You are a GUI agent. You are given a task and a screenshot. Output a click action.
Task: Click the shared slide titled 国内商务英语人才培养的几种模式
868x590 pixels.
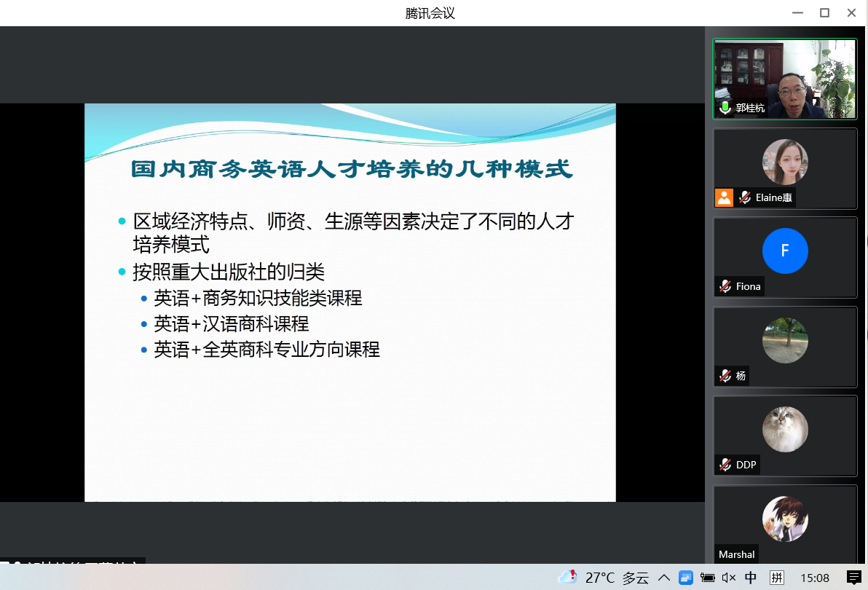click(x=350, y=302)
